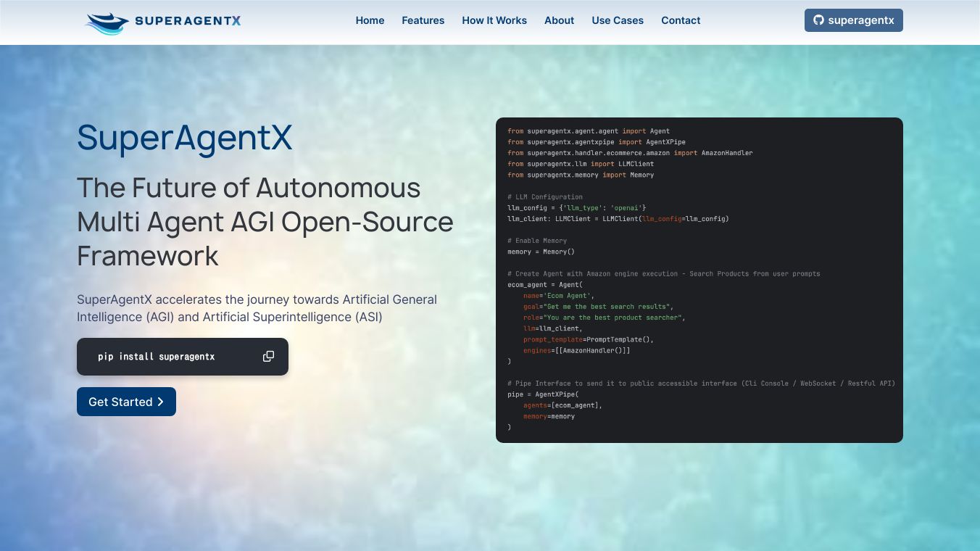Click the '# LLM Configuration' code comment
The height and width of the screenshot is (551, 980).
pyautogui.click(x=544, y=196)
